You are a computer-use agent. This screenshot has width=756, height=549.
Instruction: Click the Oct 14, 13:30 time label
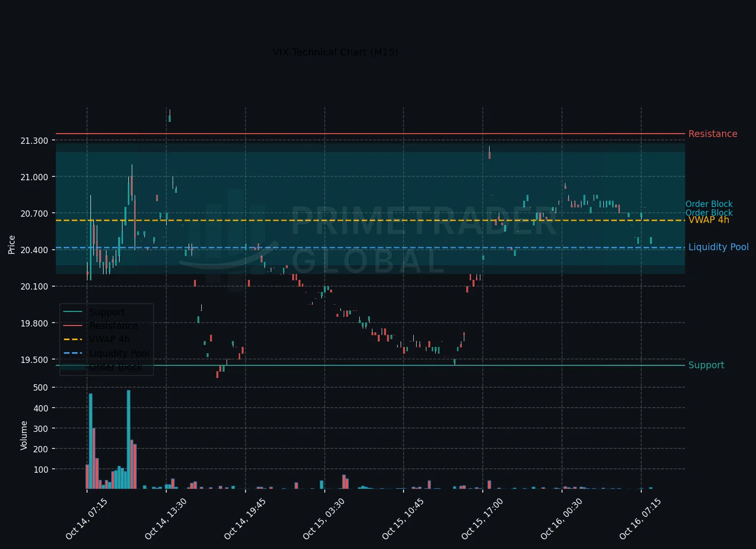(166, 518)
